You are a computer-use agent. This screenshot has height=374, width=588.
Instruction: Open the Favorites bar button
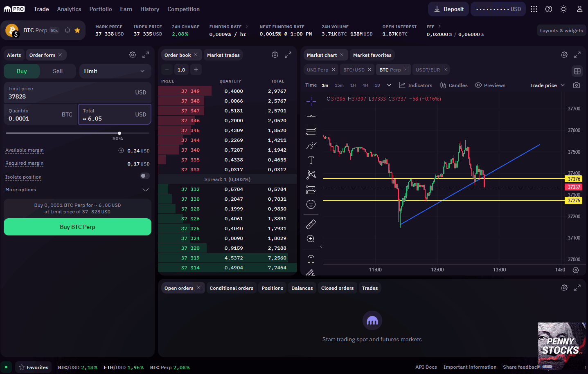34,367
